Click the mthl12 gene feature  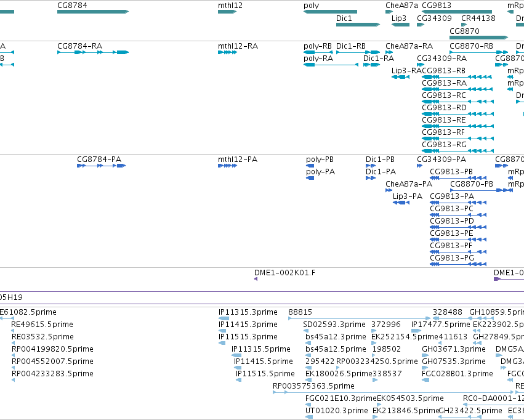pyautogui.click(x=227, y=12)
